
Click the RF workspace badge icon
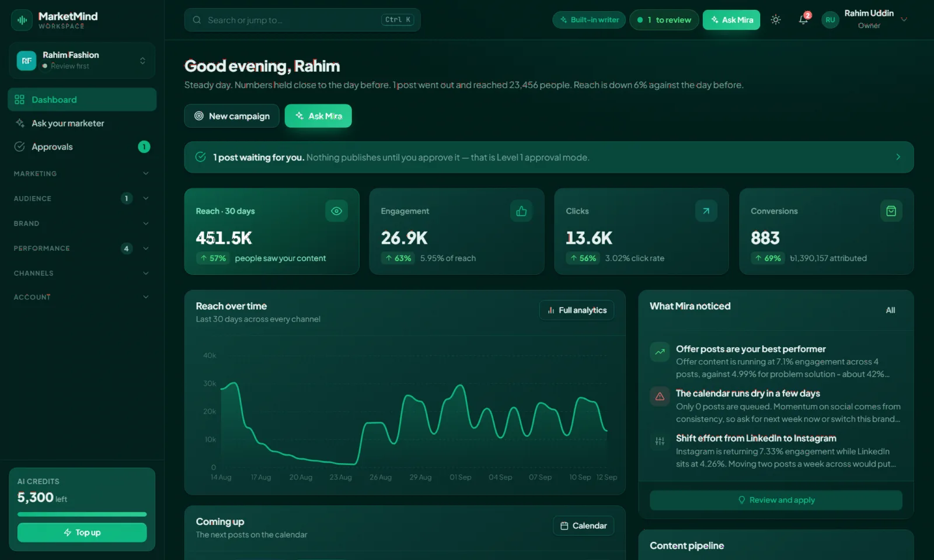click(x=26, y=61)
